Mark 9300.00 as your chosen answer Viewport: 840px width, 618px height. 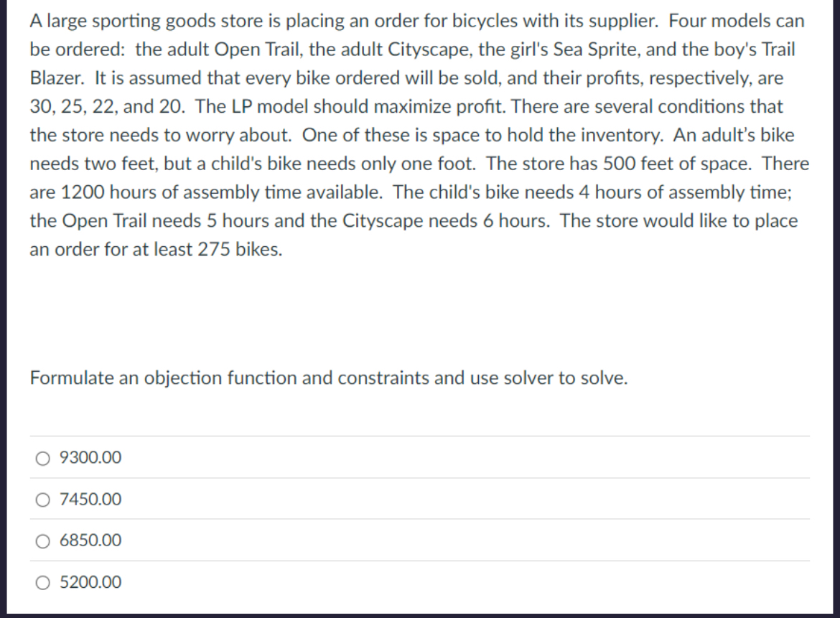42,457
